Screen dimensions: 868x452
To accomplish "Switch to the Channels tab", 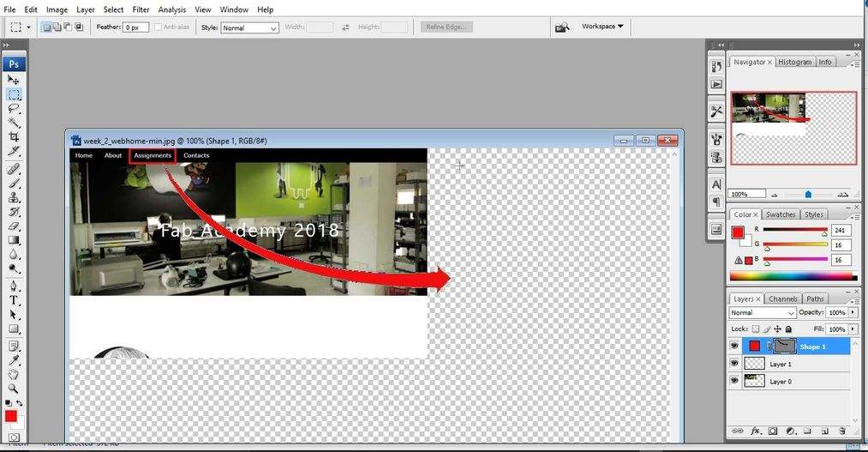I will pos(783,298).
